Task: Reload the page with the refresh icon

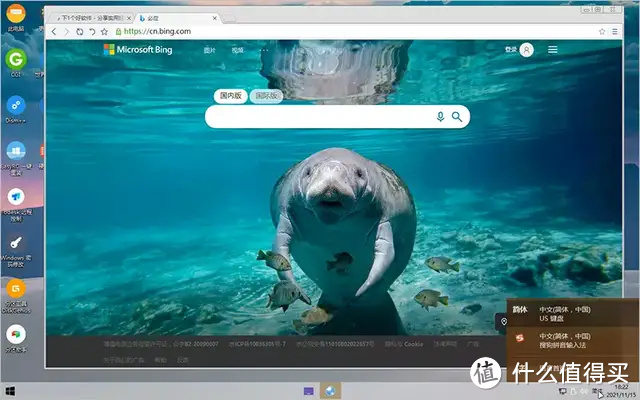Action: pos(80,31)
